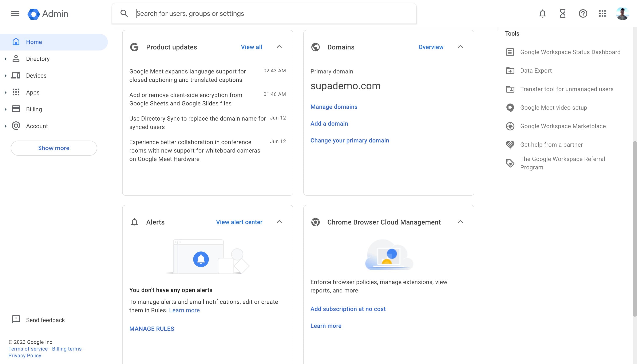Click the Devices icon in sidebar
This screenshot has height=364, width=637.
pos(16,75)
